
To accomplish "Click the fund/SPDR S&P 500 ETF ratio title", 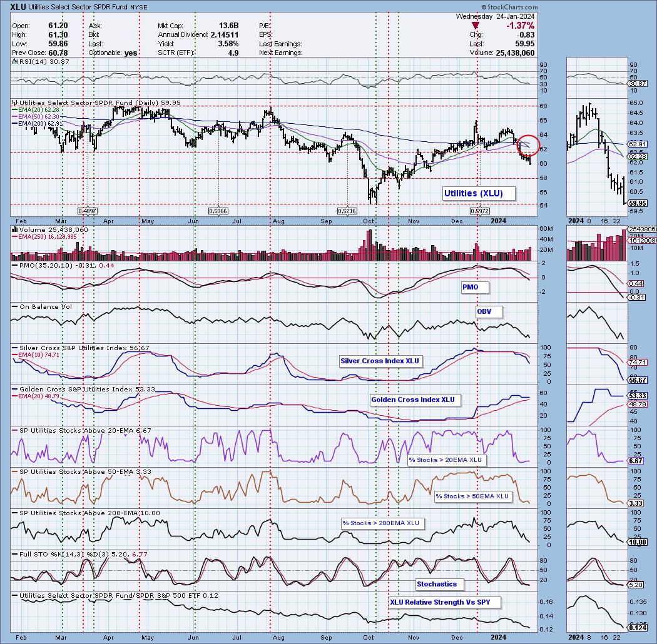I will pyautogui.click(x=115, y=595).
